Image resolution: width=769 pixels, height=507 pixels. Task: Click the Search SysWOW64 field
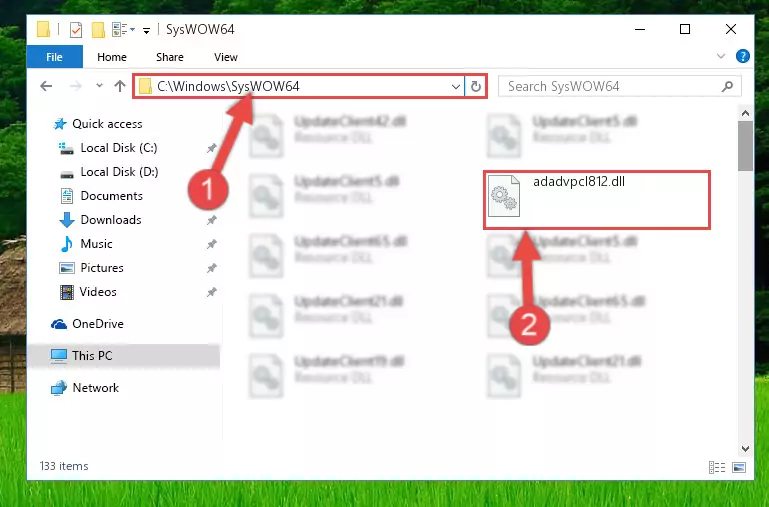(x=619, y=86)
